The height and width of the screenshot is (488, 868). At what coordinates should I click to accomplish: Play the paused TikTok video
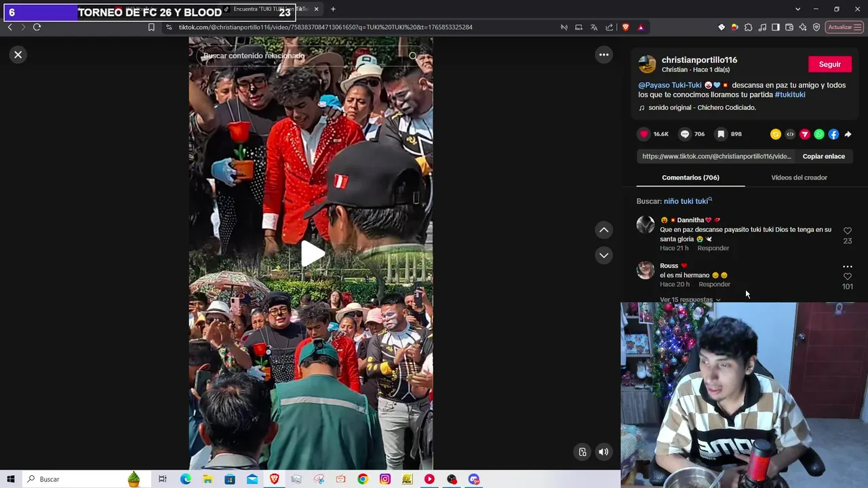pos(313,253)
